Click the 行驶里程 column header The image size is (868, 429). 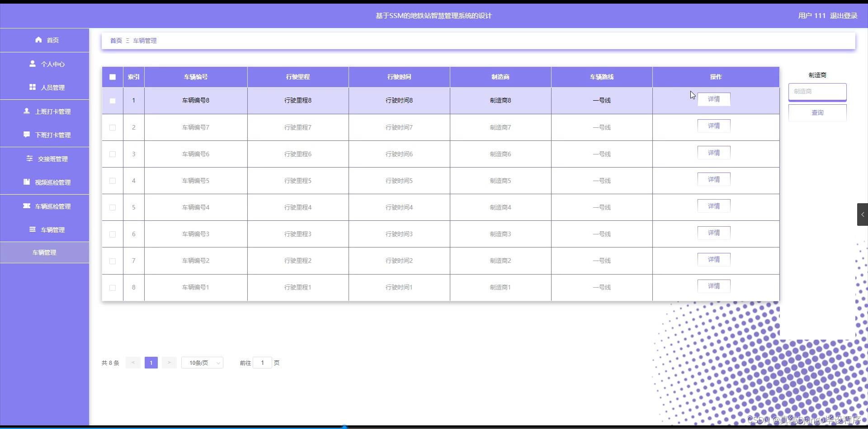(x=298, y=77)
